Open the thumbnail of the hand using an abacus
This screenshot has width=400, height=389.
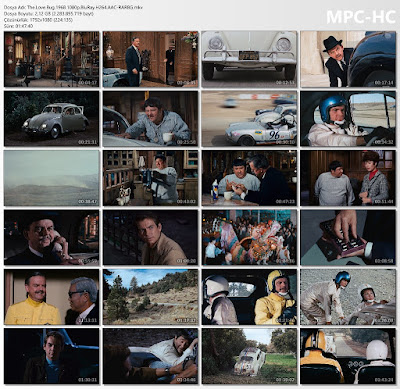348,238
